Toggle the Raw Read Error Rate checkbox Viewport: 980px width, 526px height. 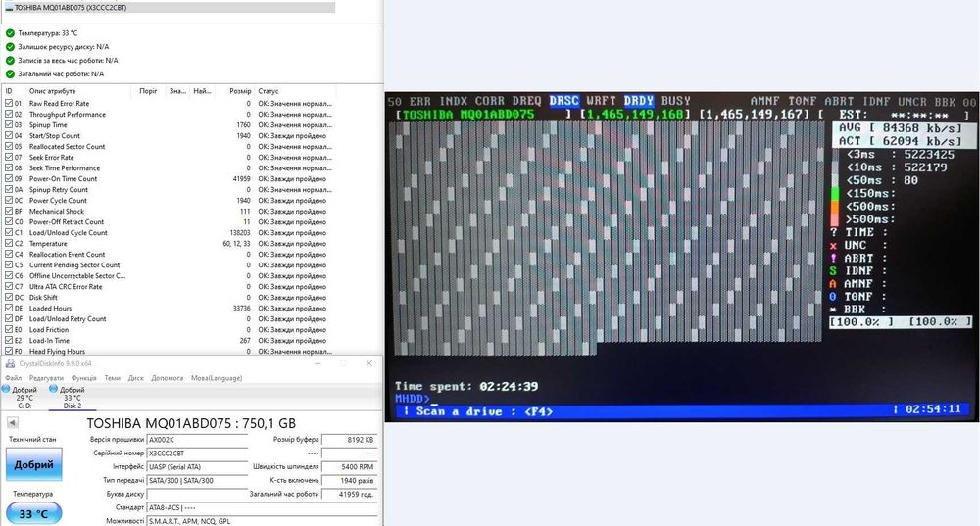pos(9,103)
